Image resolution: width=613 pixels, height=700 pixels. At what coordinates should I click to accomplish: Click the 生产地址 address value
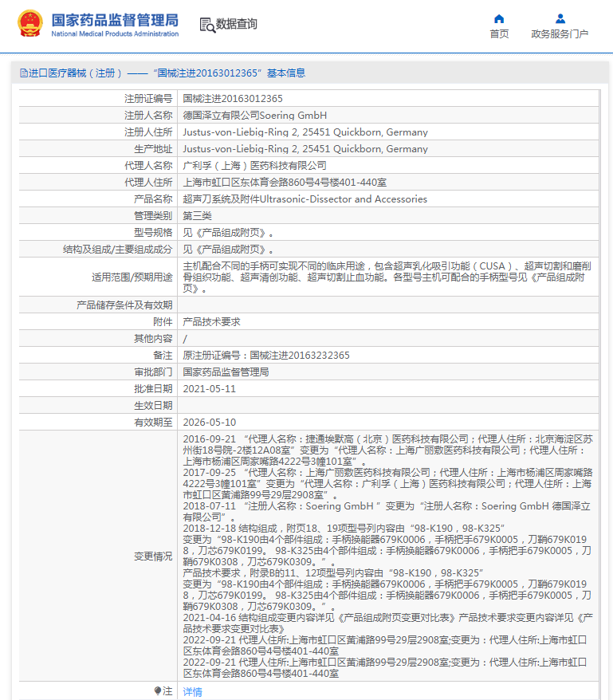305,149
